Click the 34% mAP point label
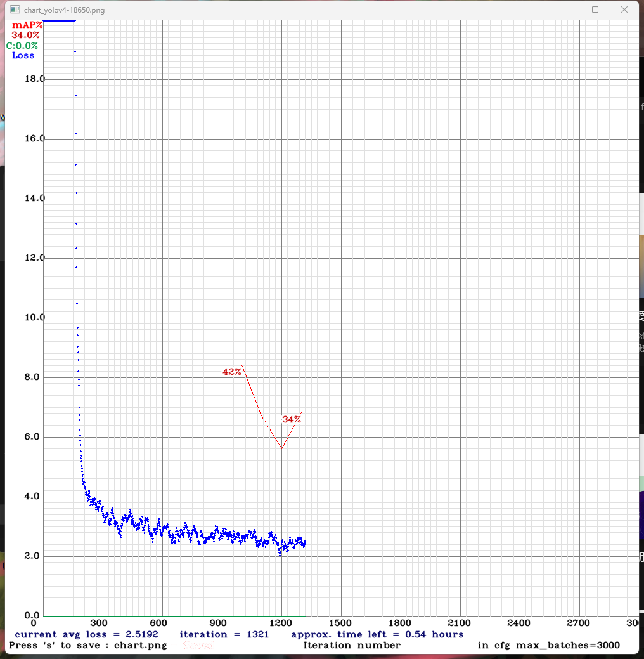This screenshot has width=644, height=659. pos(291,419)
